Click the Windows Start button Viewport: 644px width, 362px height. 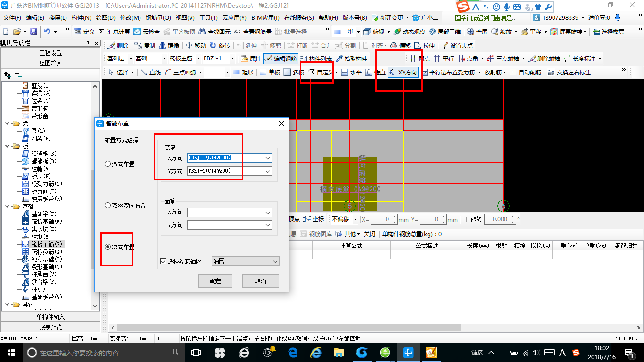(x=10, y=353)
